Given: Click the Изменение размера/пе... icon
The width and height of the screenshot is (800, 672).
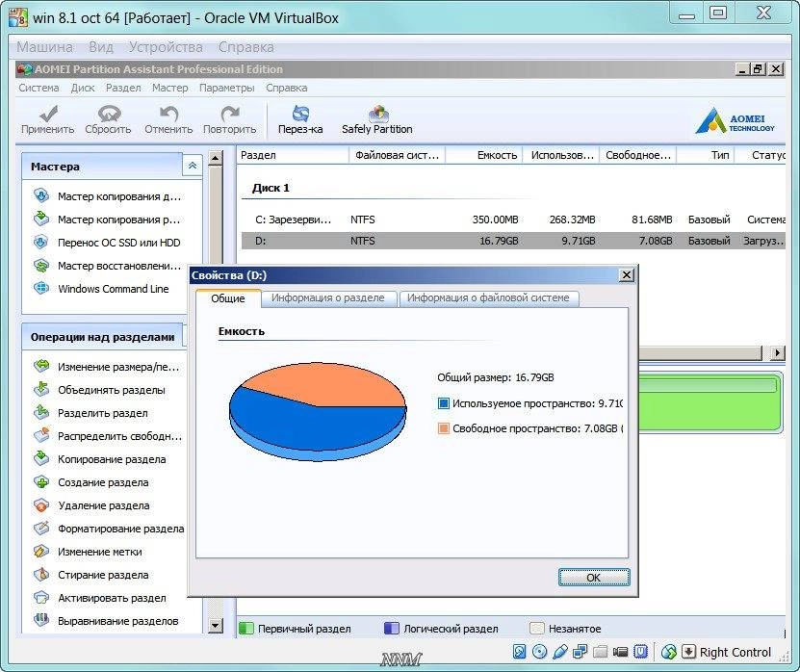Looking at the screenshot, I should (41, 366).
